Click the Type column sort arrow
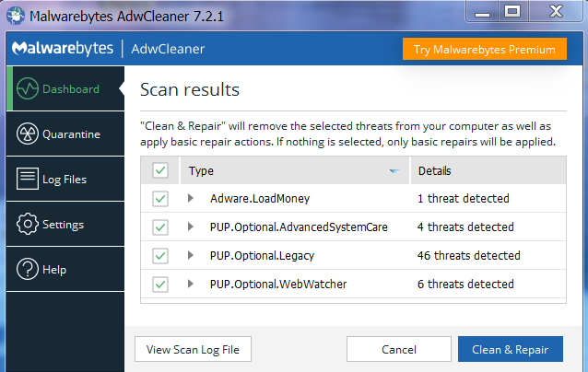 coord(394,171)
